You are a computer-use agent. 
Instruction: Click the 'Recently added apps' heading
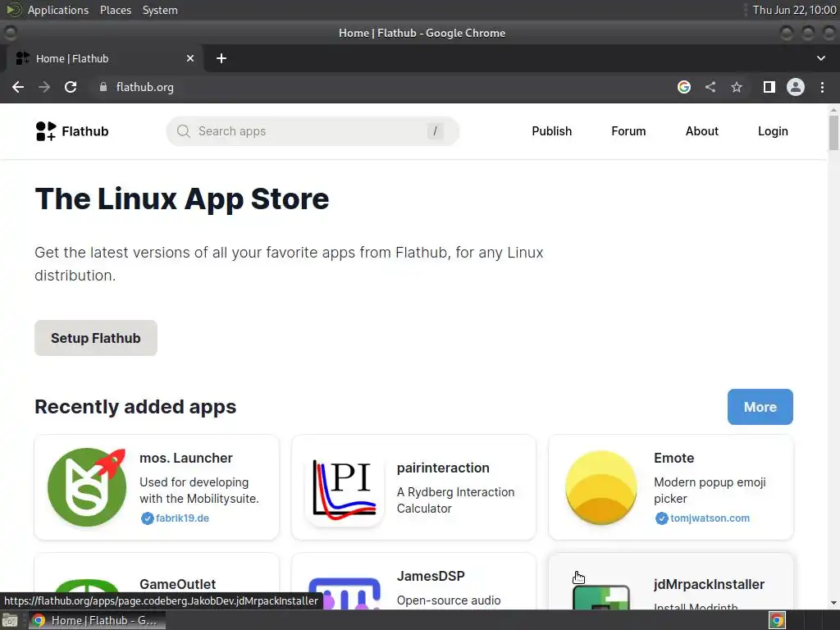pos(135,407)
